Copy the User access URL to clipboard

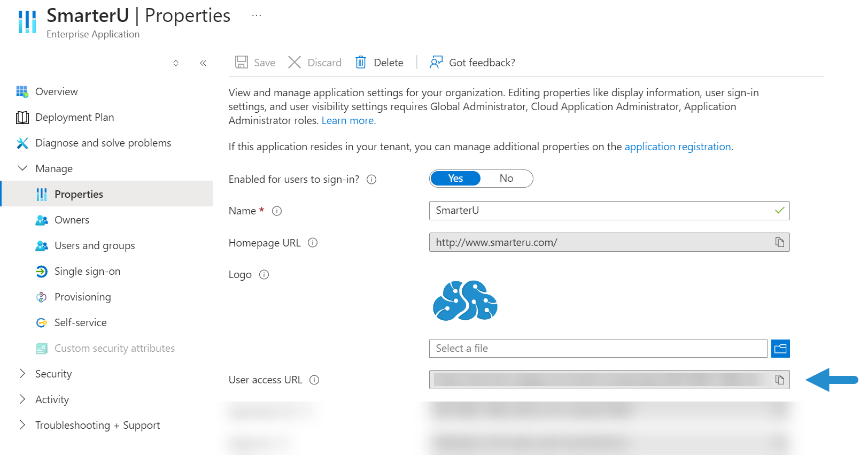pos(780,380)
